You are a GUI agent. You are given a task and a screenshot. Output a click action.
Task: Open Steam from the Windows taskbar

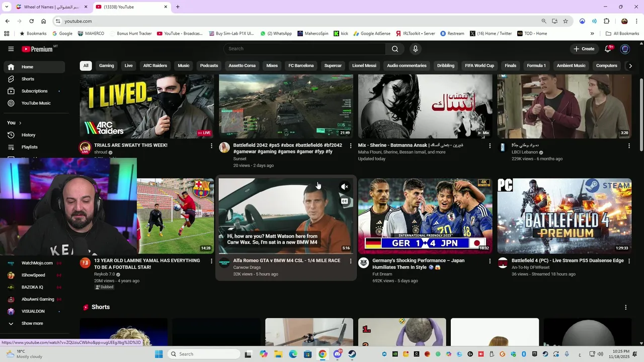(x=352, y=354)
